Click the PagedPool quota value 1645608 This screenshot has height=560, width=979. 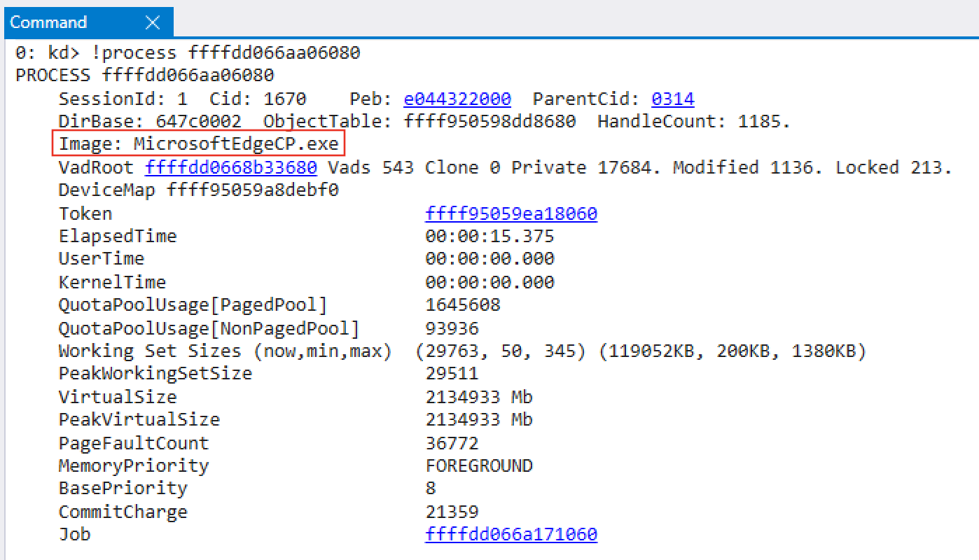pos(463,305)
